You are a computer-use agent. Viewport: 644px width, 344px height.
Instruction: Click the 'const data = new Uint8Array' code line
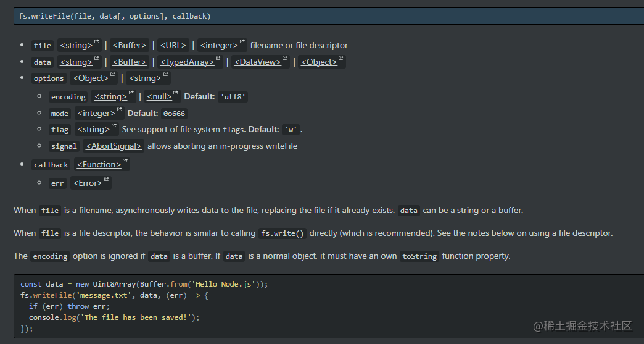[x=144, y=284]
